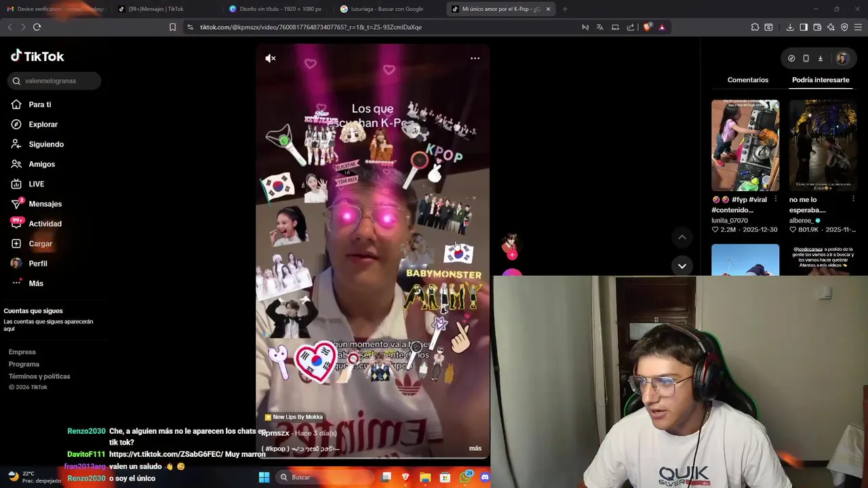Open the LIVE section
The height and width of the screenshot is (488, 868).
[x=28, y=184]
